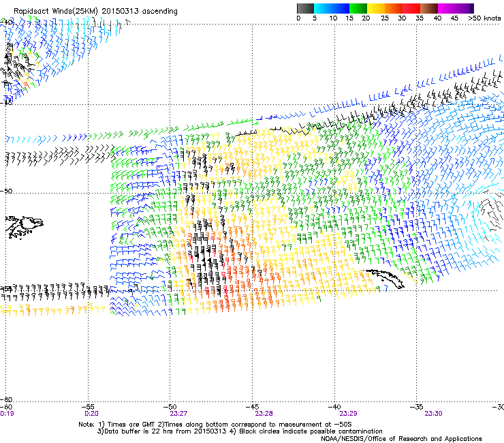The height and width of the screenshot is (443, 504).
Task: Click the legend tick label '25'
Action: pyautogui.click(x=385, y=18)
